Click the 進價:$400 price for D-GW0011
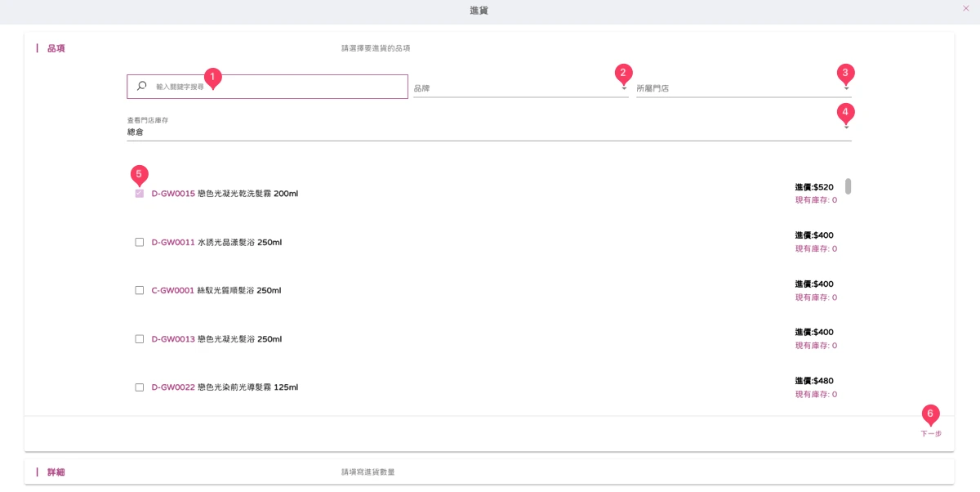This screenshot has height=492, width=980. coord(814,235)
